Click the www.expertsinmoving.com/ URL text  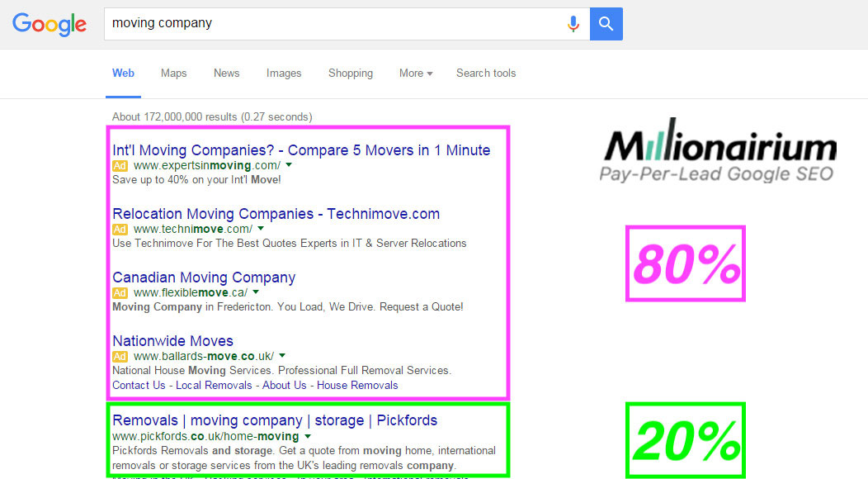point(207,166)
